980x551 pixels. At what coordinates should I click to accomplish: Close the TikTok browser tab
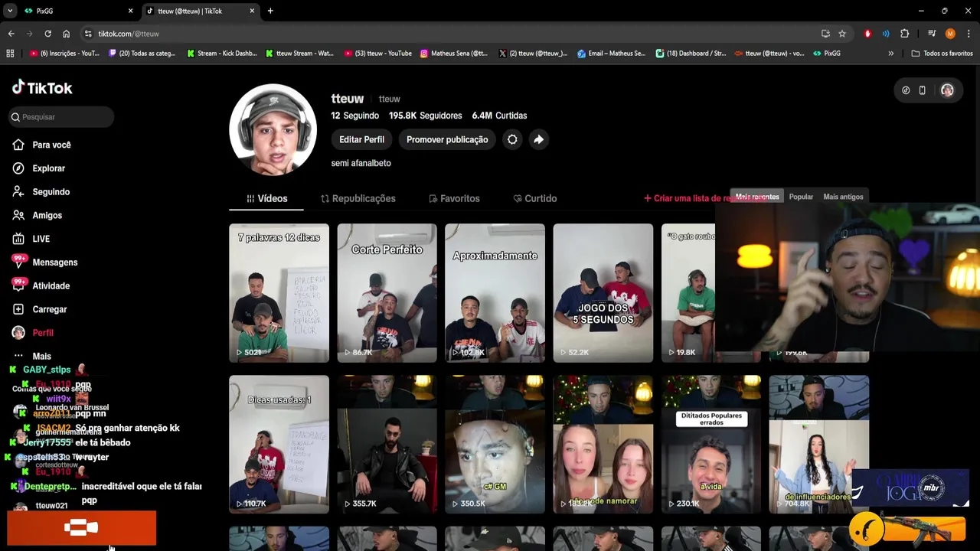[252, 11]
